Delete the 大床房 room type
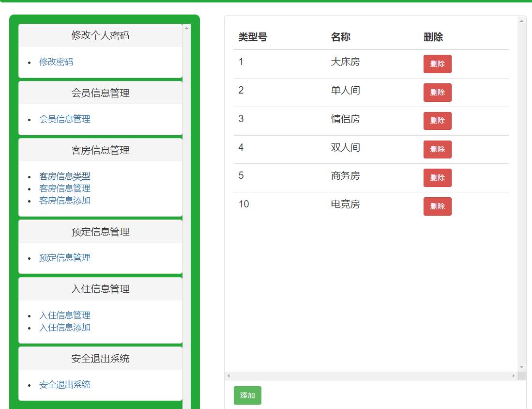 click(437, 63)
